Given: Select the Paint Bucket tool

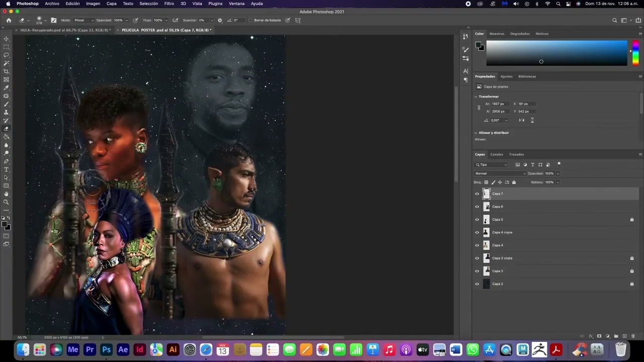Looking at the screenshot, I should (x=7, y=137).
